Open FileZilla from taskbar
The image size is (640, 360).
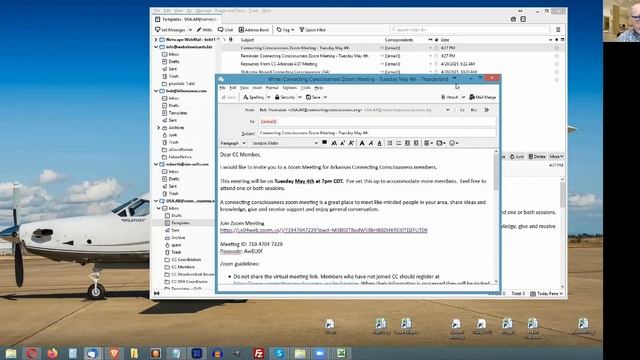(x=259, y=353)
